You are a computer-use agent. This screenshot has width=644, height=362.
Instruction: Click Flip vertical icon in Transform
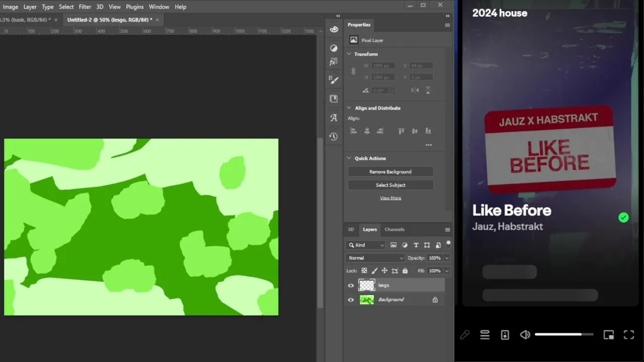pyautogui.click(x=428, y=90)
